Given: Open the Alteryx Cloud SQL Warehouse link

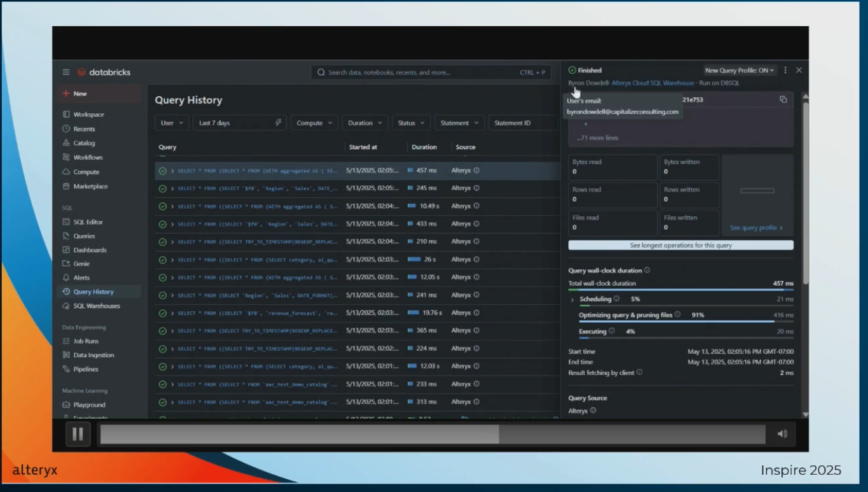Looking at the screenshot, I should [653, 83].
